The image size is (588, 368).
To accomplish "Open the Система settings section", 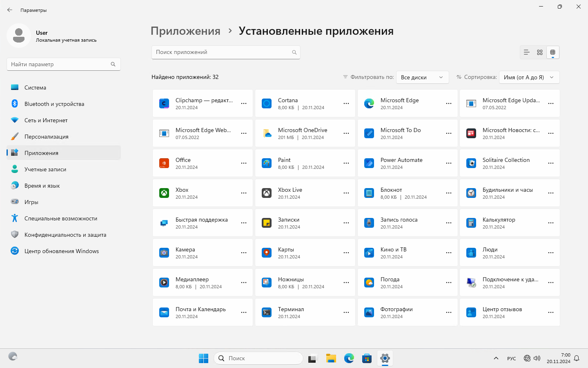I will [x=64, y=88].
